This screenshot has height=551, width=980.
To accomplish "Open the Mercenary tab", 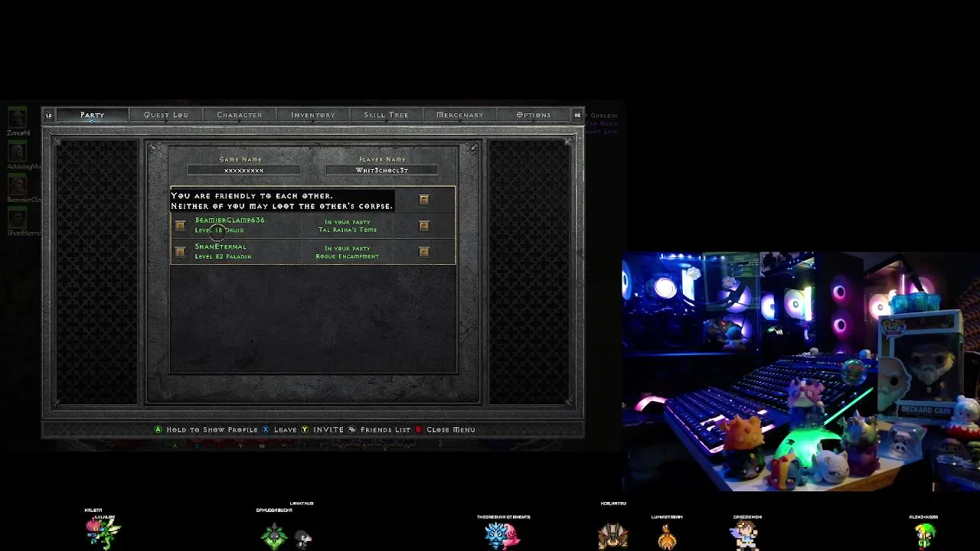I will (x=460, y=115).
